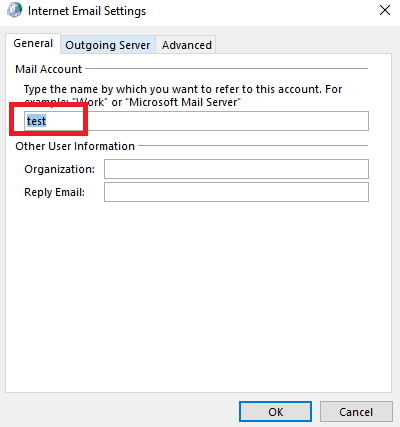
Task: Click the Reply Email label
Action: pos(54,192)
